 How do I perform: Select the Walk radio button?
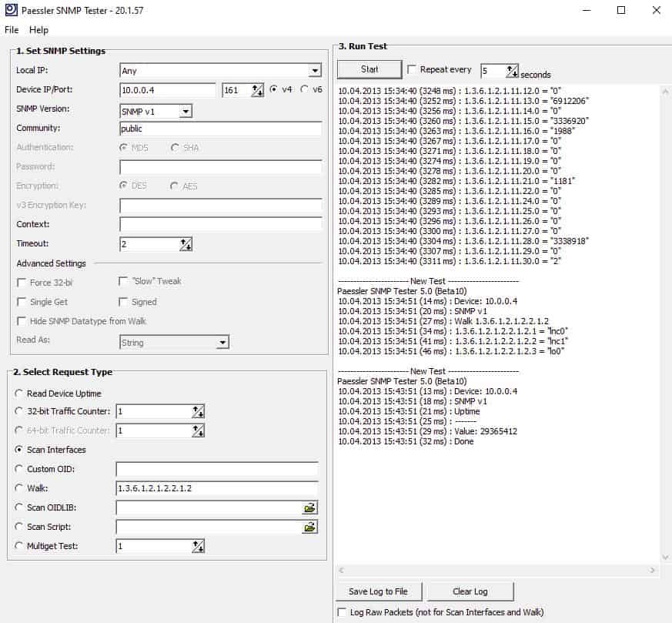point(18,488)
